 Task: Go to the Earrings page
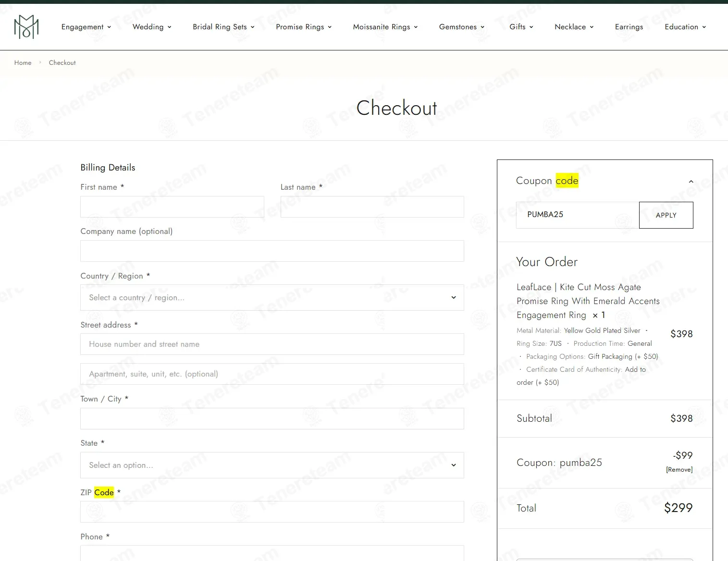pyautogui.click(x=629, y=27)
